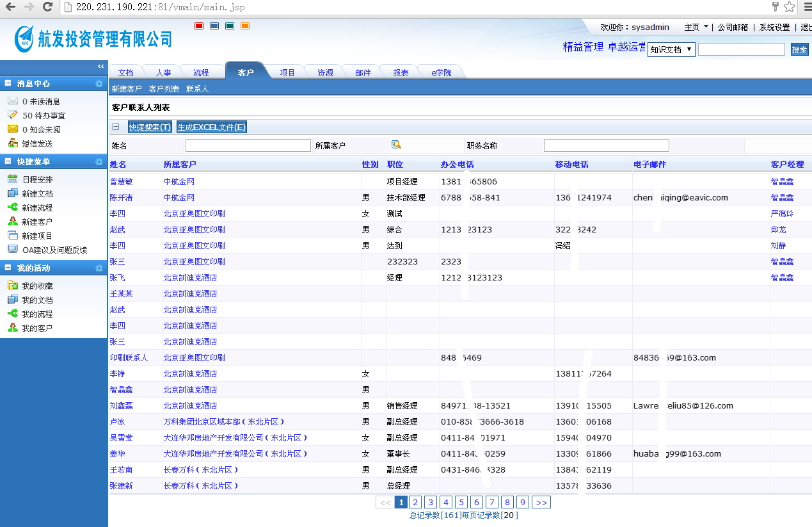The height and width of the screenshot is (527, 812).
Task: Focus the 职务名称 search input field
Action: (607, 145)
